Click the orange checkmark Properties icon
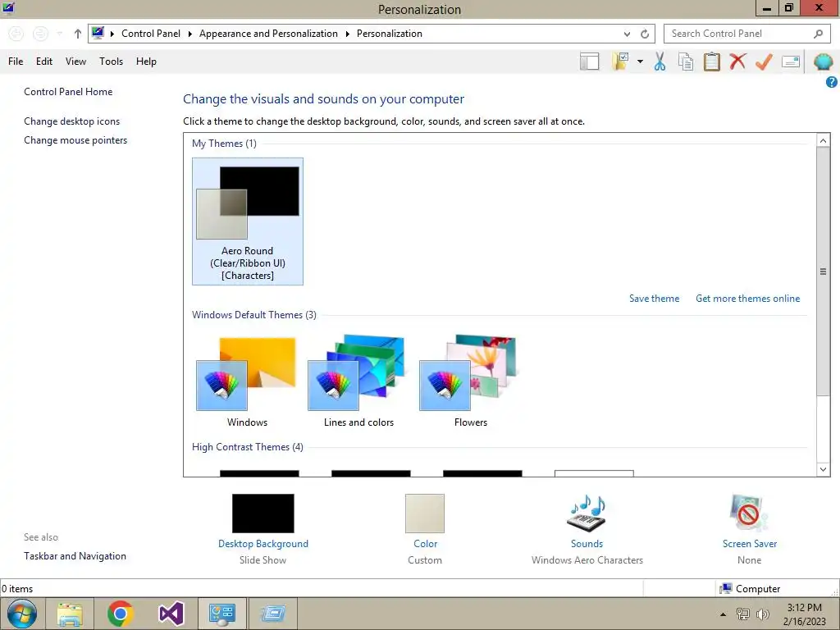This screenshot has height=630, width=840. [764, 62]
